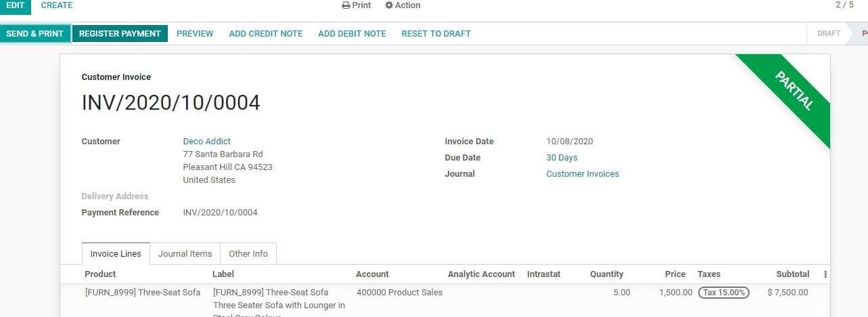
Task: Add a debit note
Action: pyautogui.click(x=352, y=33)
